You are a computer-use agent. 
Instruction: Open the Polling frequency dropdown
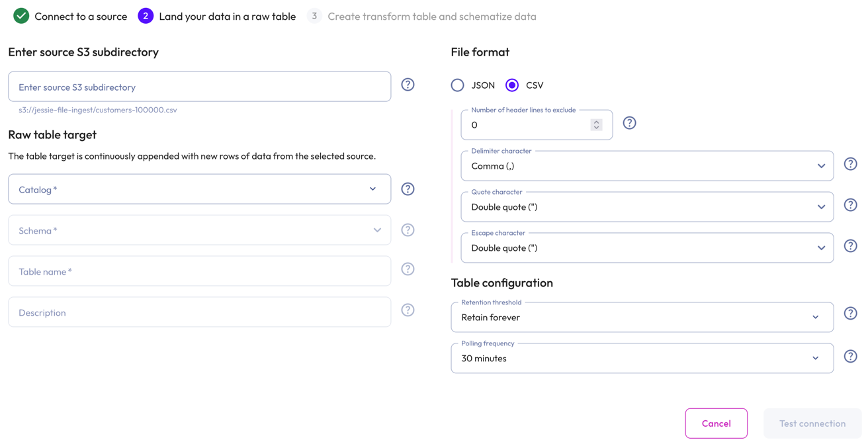click(x=816, y=358)
